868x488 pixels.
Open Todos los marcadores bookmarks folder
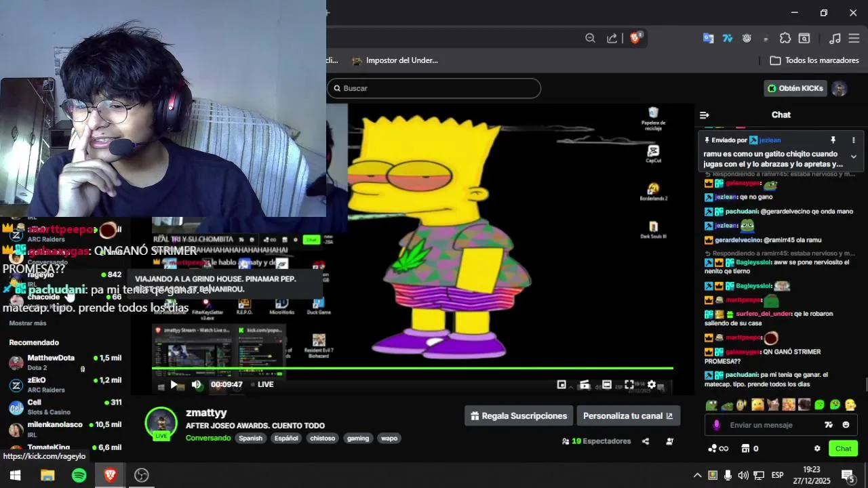tap(814, 60)
